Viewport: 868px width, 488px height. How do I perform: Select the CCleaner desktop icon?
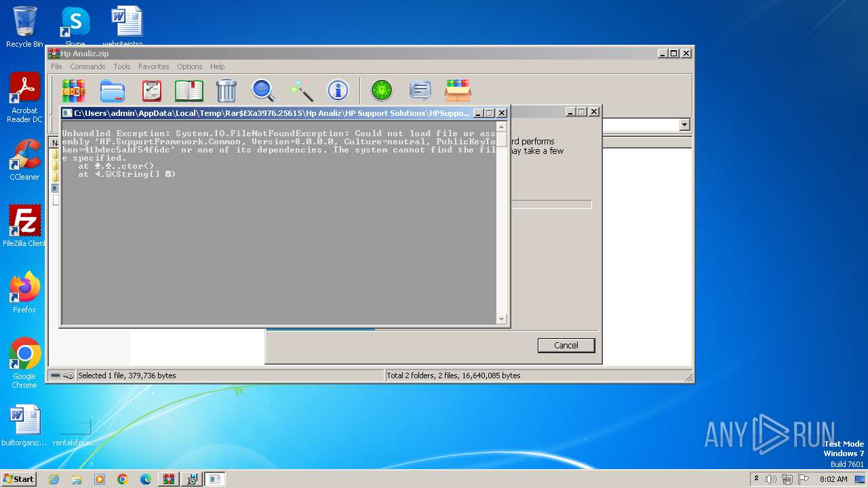tap(24, 160)
